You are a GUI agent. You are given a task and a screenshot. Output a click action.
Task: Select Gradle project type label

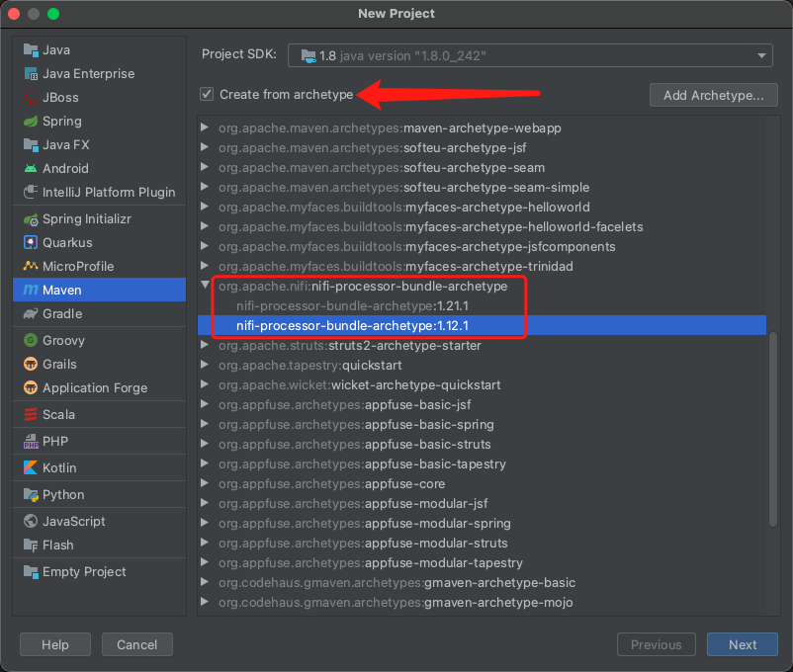[x=62, y=313]
